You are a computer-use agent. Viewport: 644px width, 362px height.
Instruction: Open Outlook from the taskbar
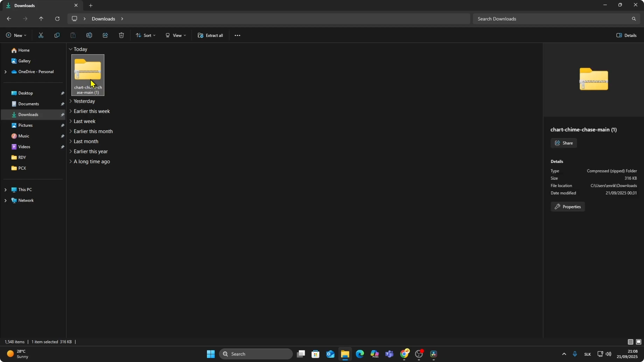tap(330, 354)
